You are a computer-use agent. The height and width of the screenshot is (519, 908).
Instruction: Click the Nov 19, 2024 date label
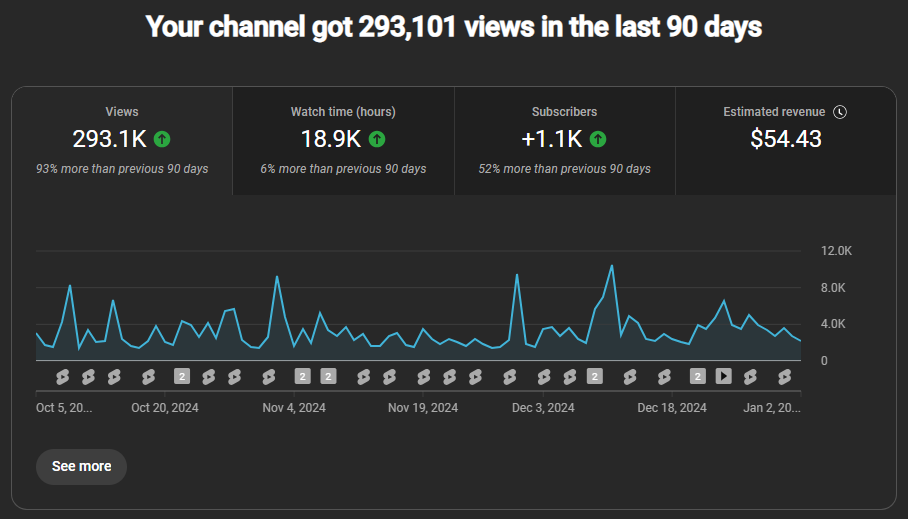423,408
